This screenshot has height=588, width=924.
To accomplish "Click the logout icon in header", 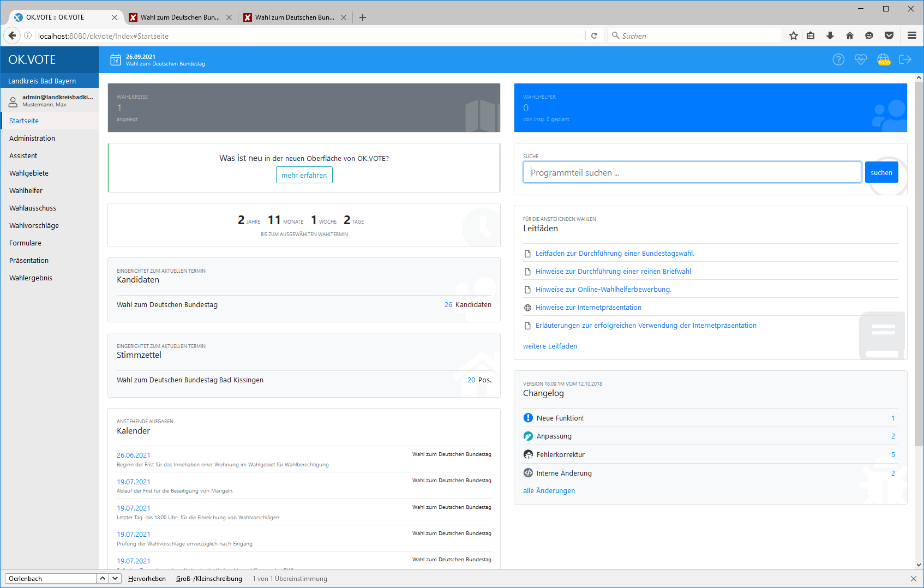I will 905,59.
